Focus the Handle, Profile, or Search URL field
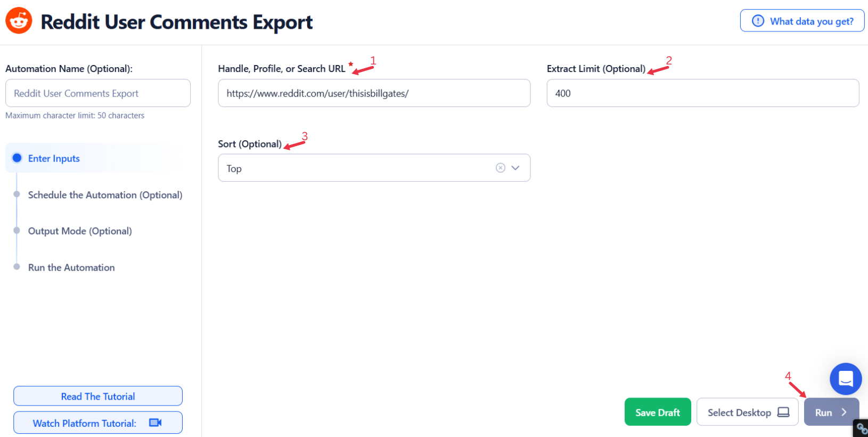The width and height of the screenshot is (868, 437). pos(374,93)
